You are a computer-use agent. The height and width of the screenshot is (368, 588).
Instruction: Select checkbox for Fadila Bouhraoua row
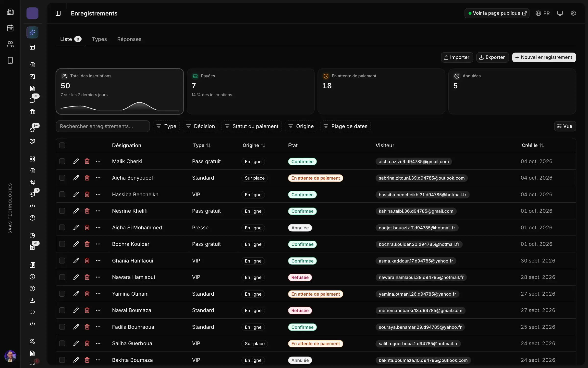coord(62,327)
